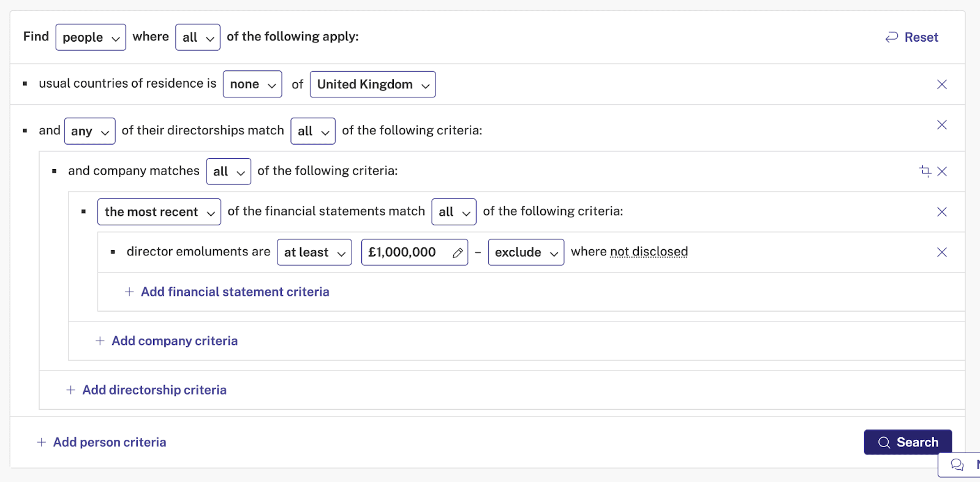Edit the £1,000,000 amount field
This screenshot has width=980, height=482.
click(x=415, y=252)
